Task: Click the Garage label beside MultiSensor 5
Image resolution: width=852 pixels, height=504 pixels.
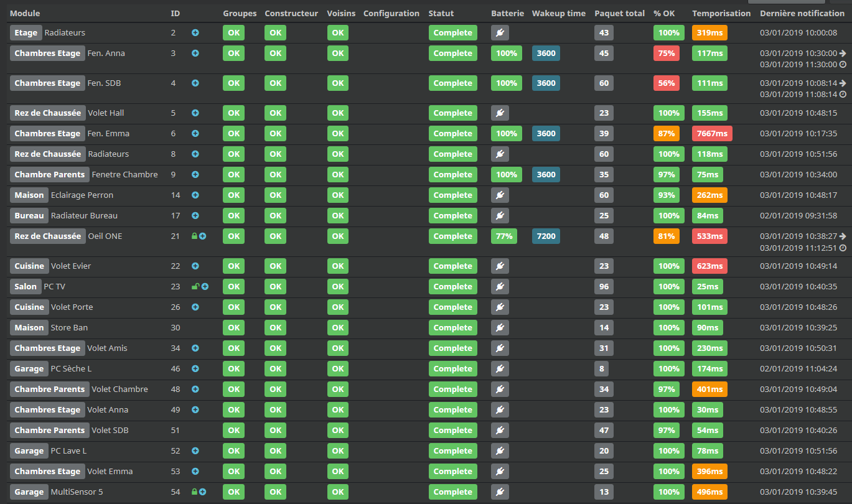Action: [29, 492]
